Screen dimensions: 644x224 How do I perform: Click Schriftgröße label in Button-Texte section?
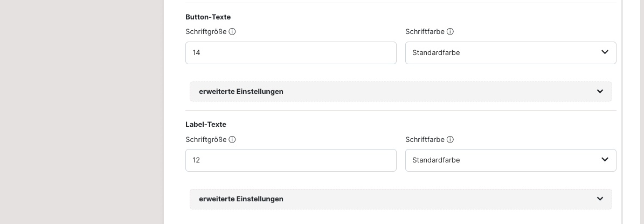coord(206,32)
